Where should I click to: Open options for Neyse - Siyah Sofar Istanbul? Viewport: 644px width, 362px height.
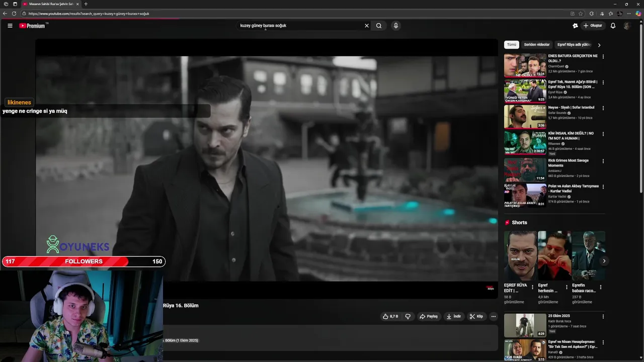(x=603, y=108)
